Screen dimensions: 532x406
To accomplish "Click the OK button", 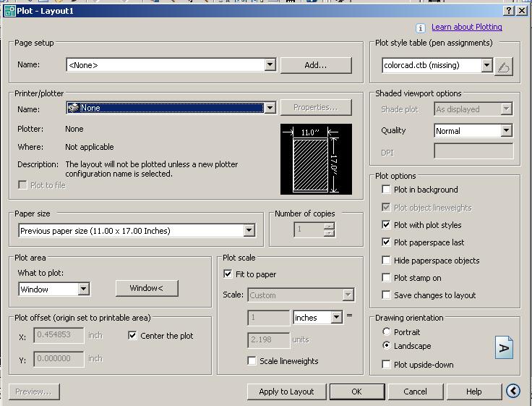I will tap(357, 392).
